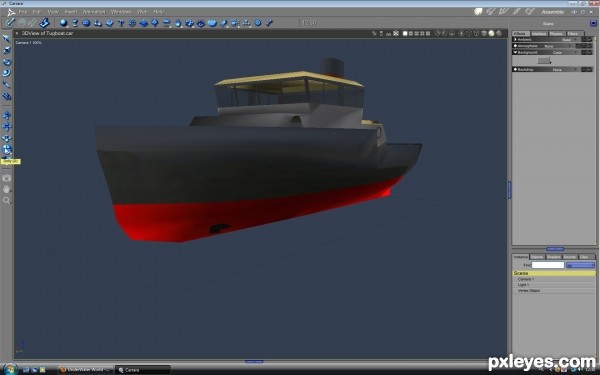
Task: Select the Scene row in Instances list
Action: 554,273
